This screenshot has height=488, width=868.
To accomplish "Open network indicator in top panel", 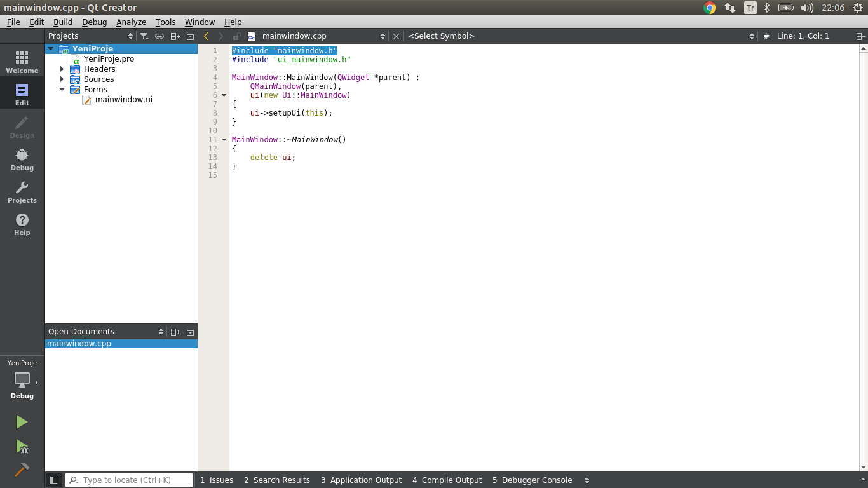I will [x=730, y=8].
